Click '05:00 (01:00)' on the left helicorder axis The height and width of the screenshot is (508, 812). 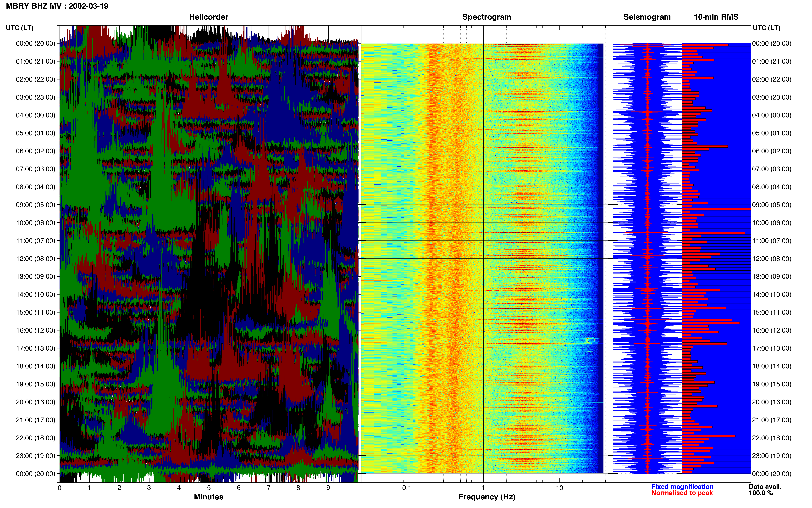(36, 133)
